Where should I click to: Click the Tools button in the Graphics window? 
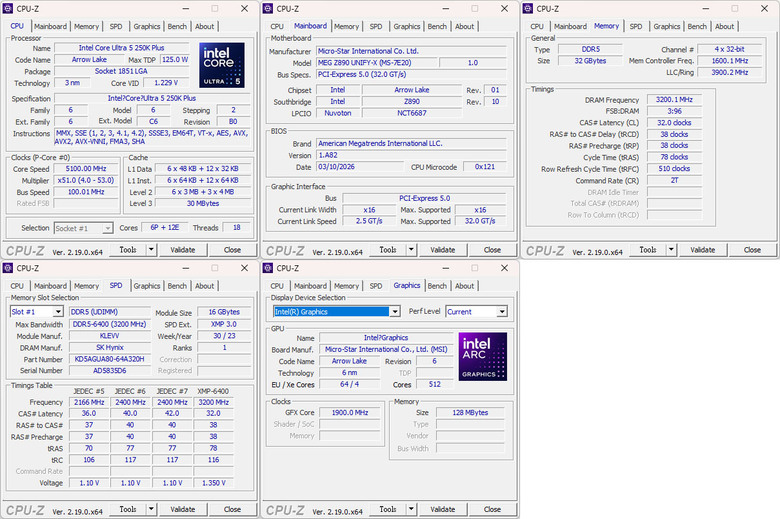coord(388,509)
